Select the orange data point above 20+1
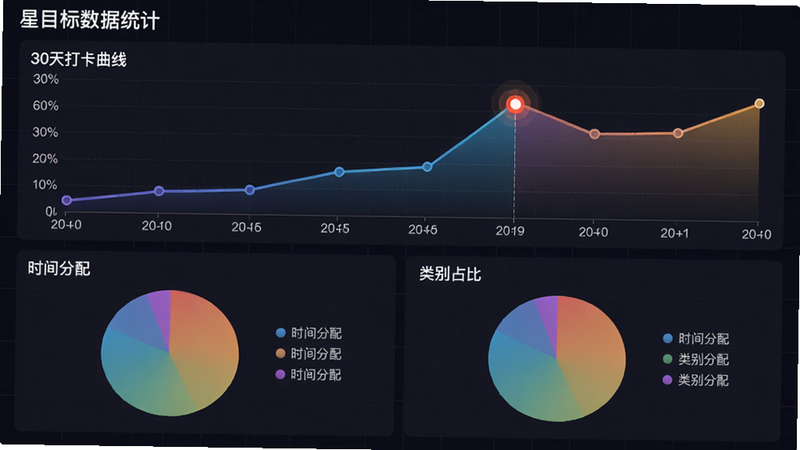 (x=678, y=133)
